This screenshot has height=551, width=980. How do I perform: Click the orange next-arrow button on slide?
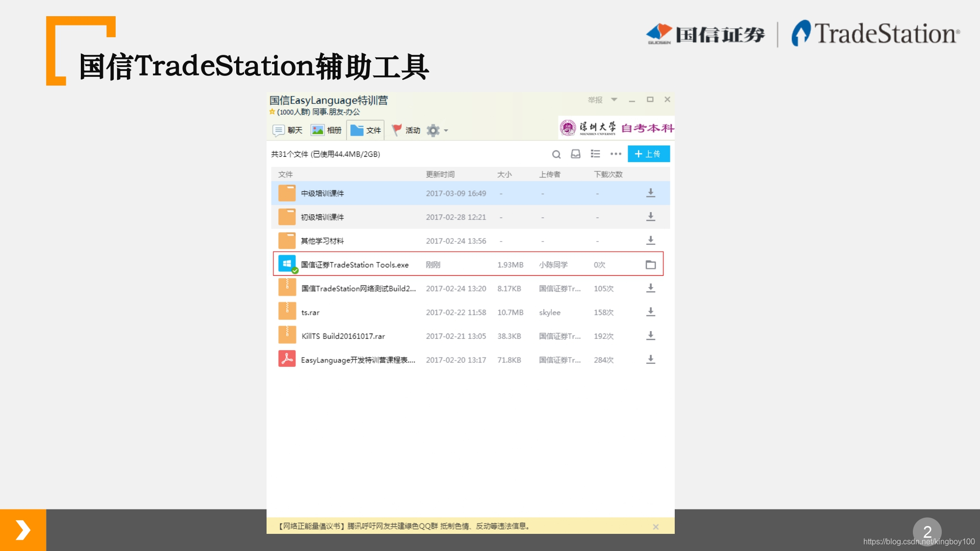(23, 530)
